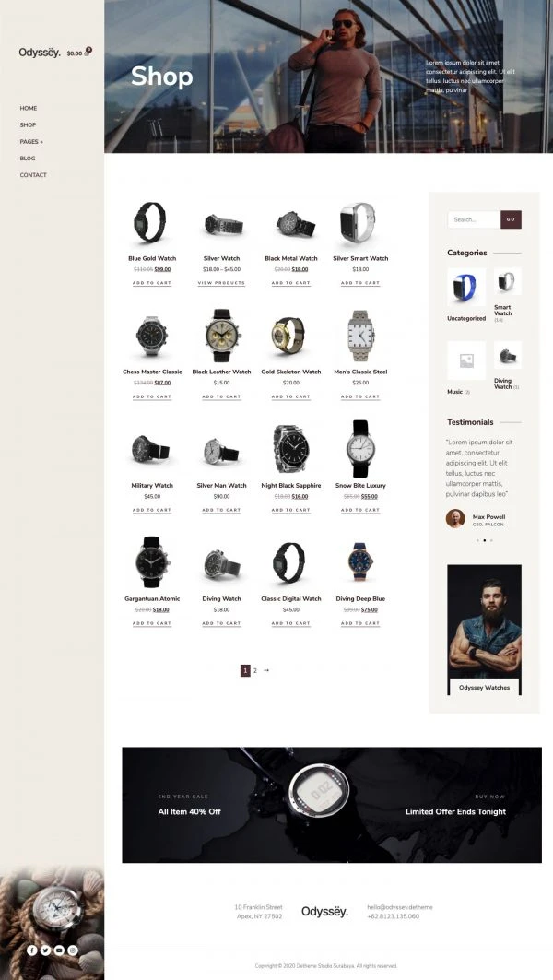This screenshot has width=553, height=980.
Task: Click the Odyssey logo in the sidebar
Action: [x=40, y=53]
